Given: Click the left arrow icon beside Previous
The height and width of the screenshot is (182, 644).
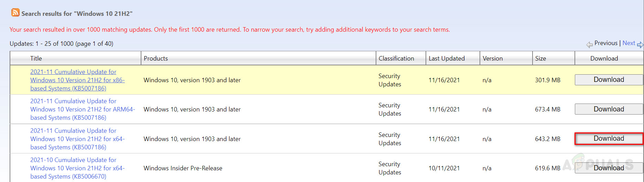Looking at the screenshot, I should 589,44.
